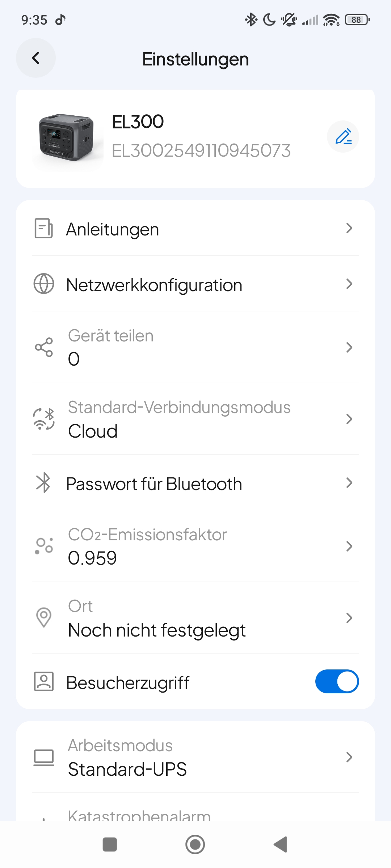
Task: Expand the Arbeitsmodus chevron
Action: coord(349,757)
